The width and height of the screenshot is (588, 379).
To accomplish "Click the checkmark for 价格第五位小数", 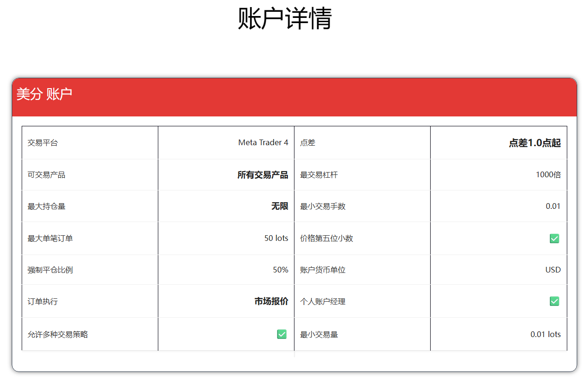I will click(555, 239).
